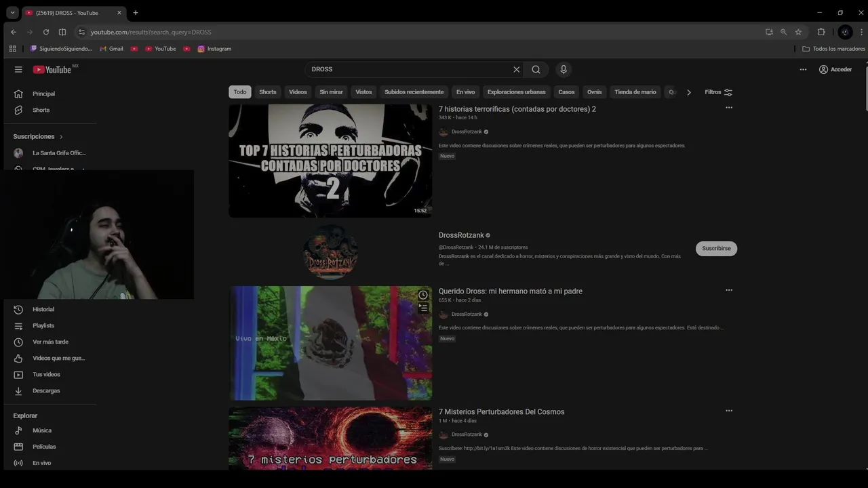Open a new browser tab

click(136, 12)
